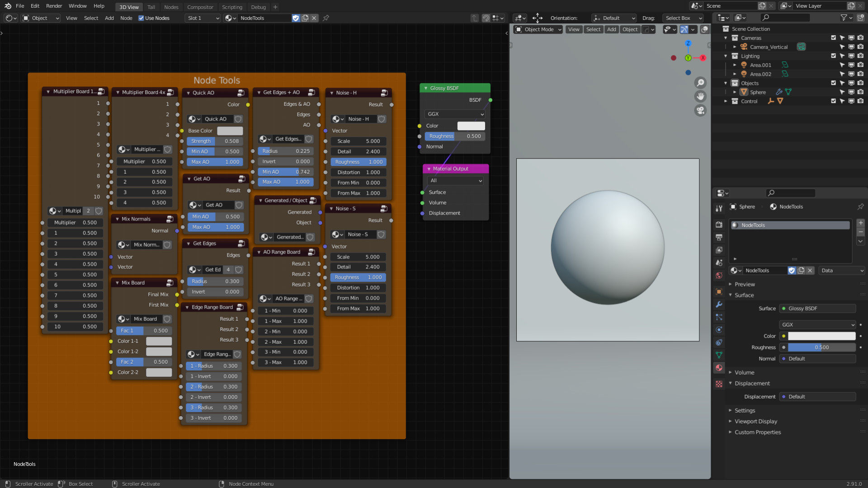Expand the Viewport Display panel
This screenshot has width=868, height=488.
coord(755,422)
